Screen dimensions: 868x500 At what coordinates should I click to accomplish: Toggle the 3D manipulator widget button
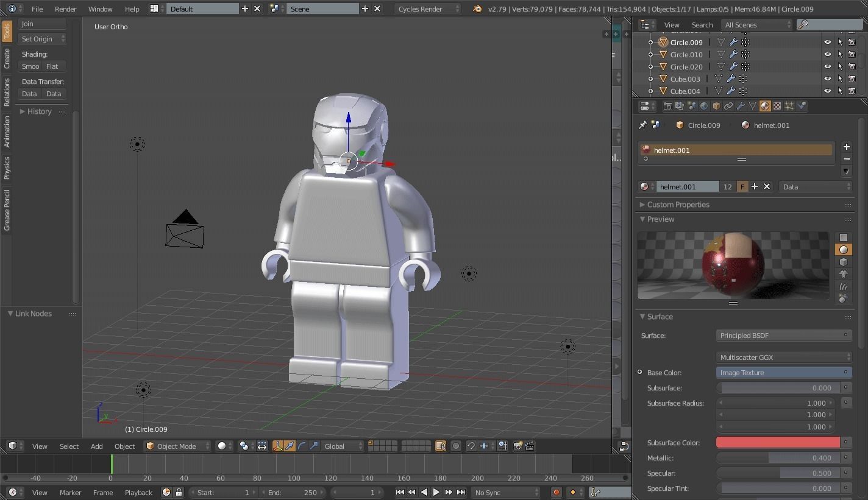[x=278, y=446]
